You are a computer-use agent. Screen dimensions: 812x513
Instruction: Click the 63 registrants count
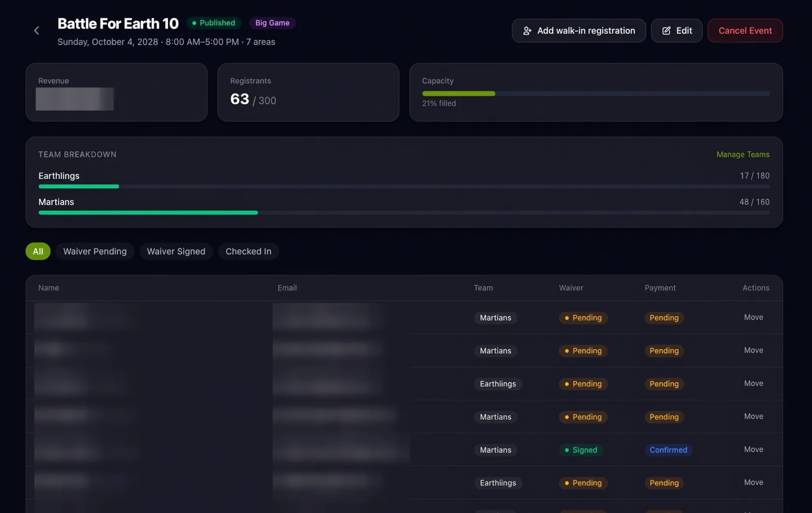click(240, 99)
